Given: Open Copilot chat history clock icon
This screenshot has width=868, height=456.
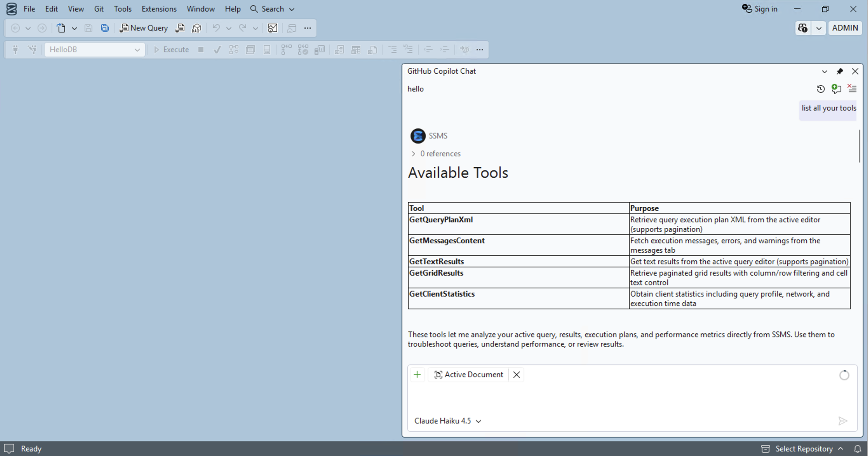Looking at the screenshot, I should 821,89.
